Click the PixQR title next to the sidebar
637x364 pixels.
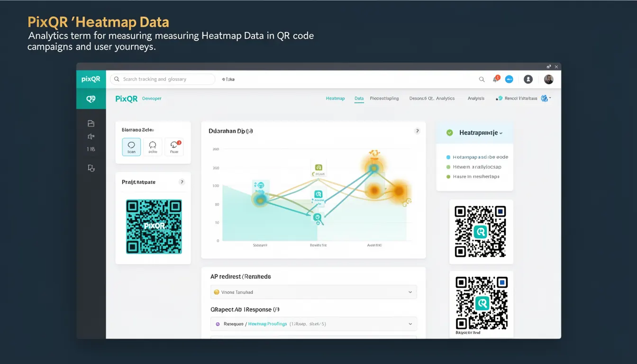coord(126,99)
